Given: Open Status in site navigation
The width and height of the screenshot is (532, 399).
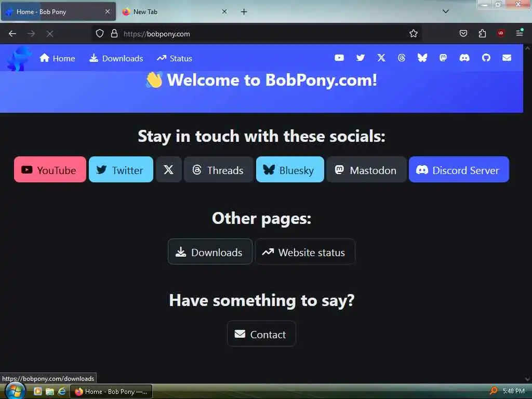Looking at the screenshot, I should tap(175, 58).
